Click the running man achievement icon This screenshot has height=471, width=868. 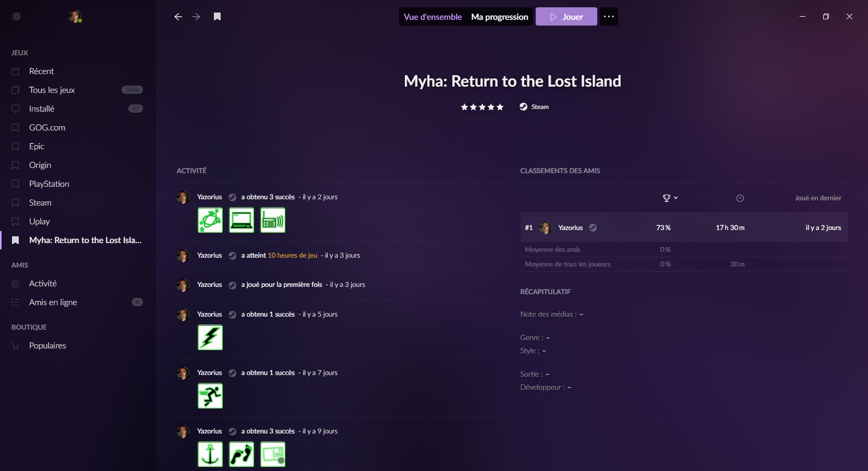210,396
